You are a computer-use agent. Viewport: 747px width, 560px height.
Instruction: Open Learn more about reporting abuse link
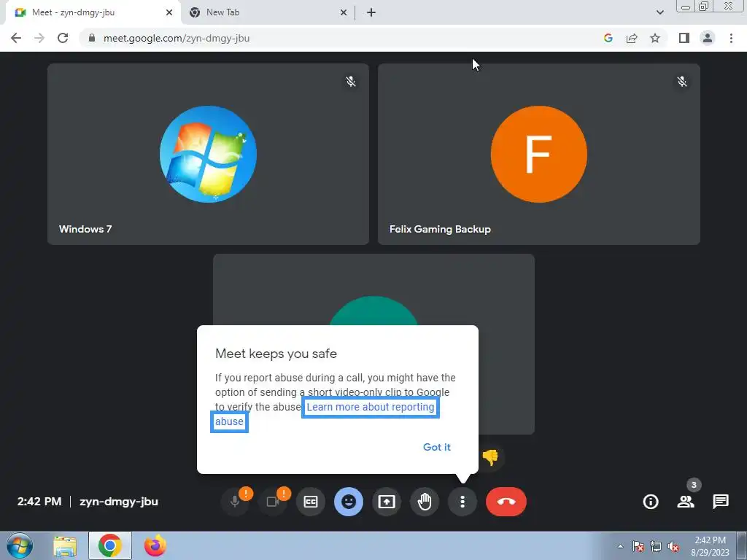[371, 407]
